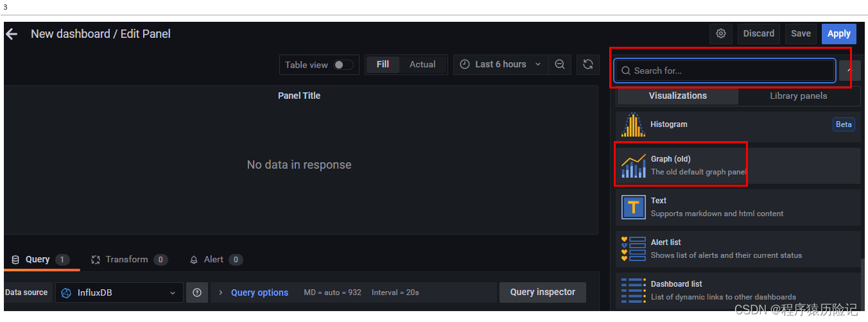Pick the Alert list visualization icon
868x322 pixels.
[633, 249]
